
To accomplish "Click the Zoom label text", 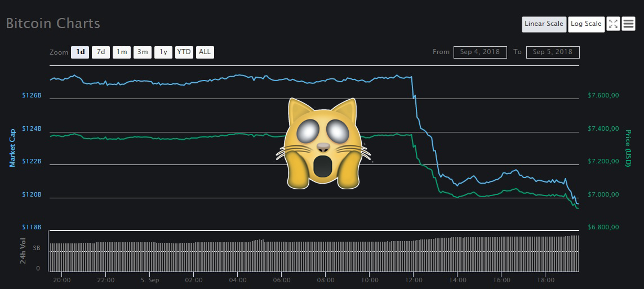I will 59,52.
